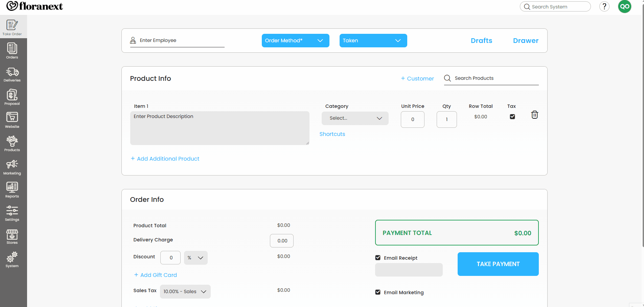This screenshot has height=307, width=644.
Task: Click the help question mark icon
Action: (x=604, y=6)
